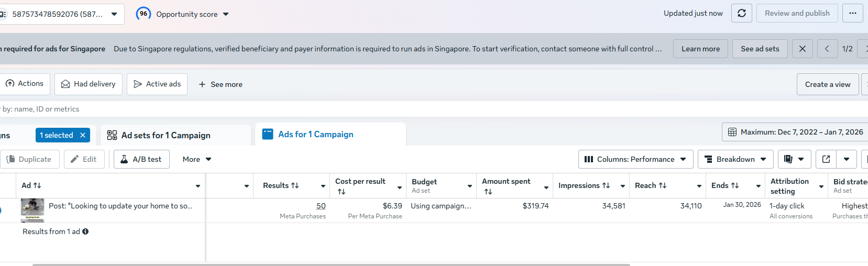Open the three-dot more options menu
This screenshot has height=266, width=868.
(853, 13)
